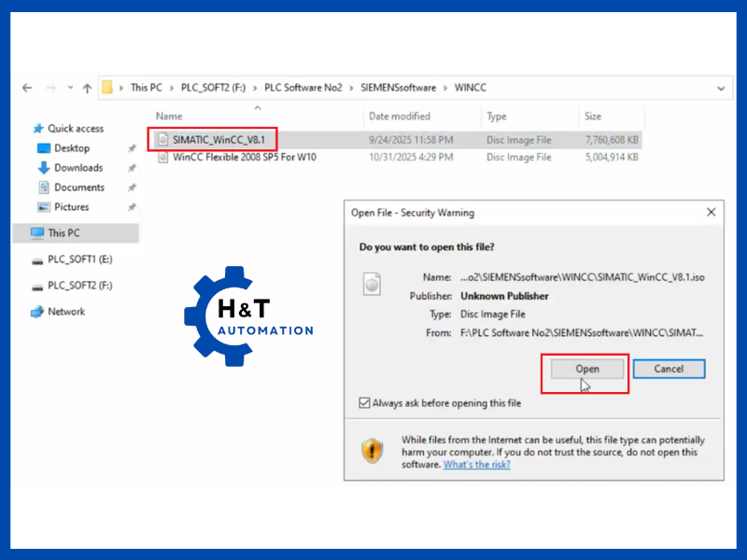
Task: Select PLC_SOFT1 (E:) drive
Action: click(x=79, y=259)
